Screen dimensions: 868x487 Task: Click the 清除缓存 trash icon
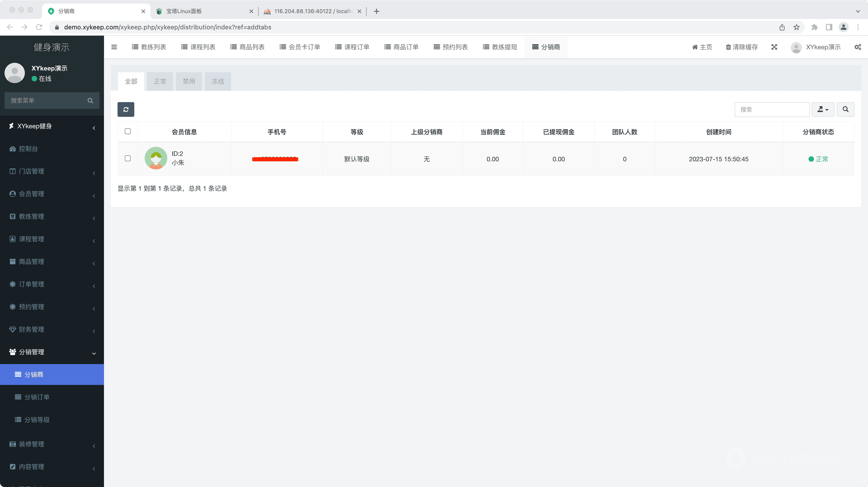[728, 47]
